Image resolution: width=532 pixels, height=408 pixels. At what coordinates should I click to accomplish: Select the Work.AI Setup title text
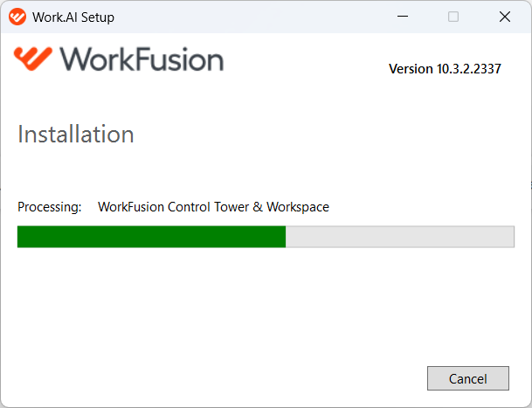(x=73, y=17)
